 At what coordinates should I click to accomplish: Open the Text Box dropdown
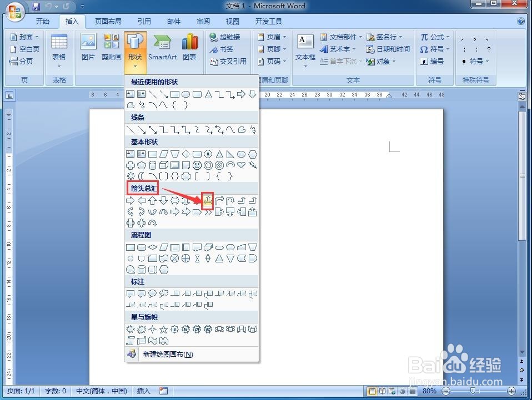tap(305, 51)
